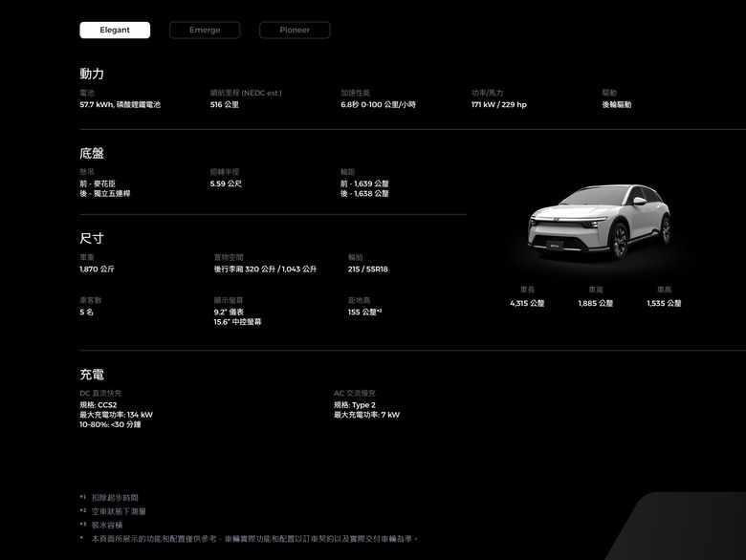The height and width of the screenshot is (560, 746).
Task: Click the 動力 section heading
Action: coord(92,74)
